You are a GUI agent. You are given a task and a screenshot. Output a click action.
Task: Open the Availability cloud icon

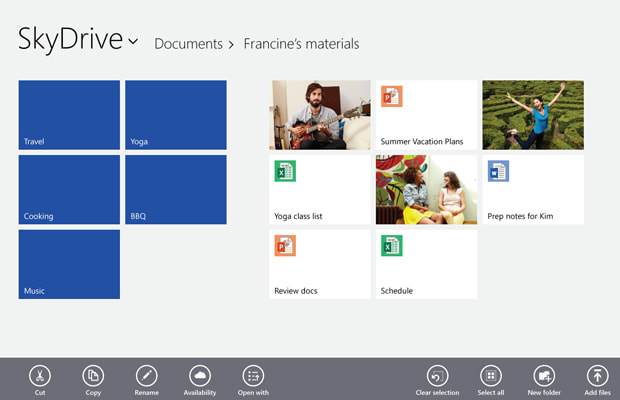coord(200,375)
